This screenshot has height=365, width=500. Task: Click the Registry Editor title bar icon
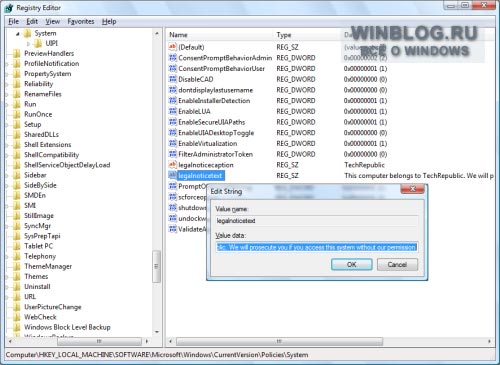tap(9, 8)
